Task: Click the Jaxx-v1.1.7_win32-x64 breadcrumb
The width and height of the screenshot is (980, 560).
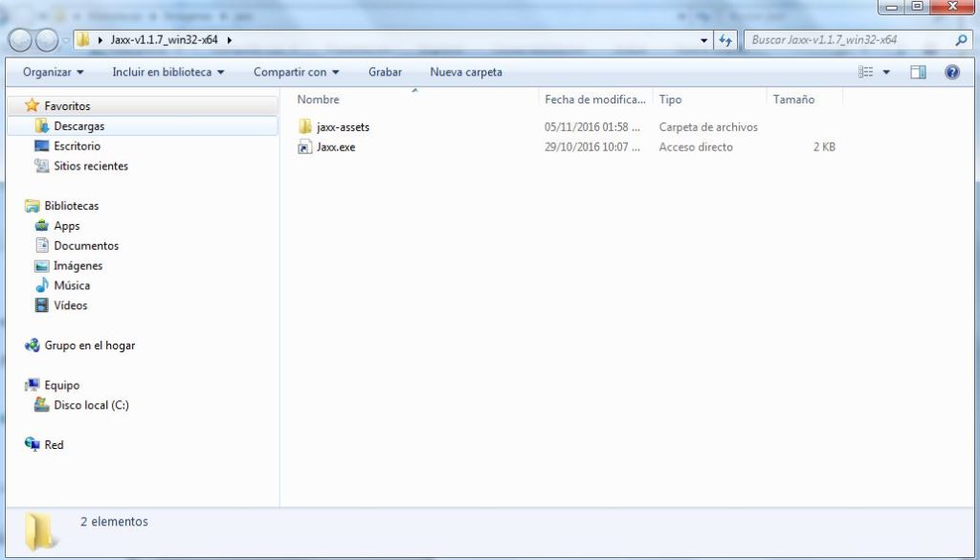Action: (165, 39)
